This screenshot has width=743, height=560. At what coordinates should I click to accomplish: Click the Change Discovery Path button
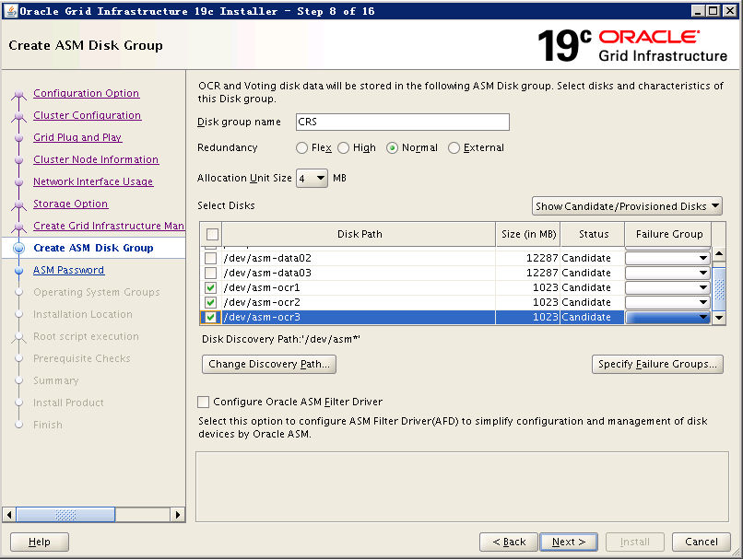tap(269, 364)
